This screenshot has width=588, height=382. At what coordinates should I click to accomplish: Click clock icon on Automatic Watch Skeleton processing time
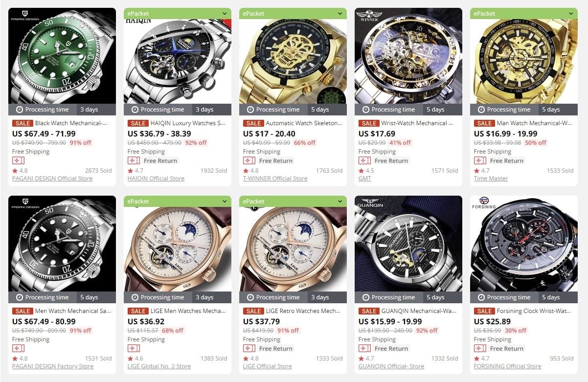point(250,110)
